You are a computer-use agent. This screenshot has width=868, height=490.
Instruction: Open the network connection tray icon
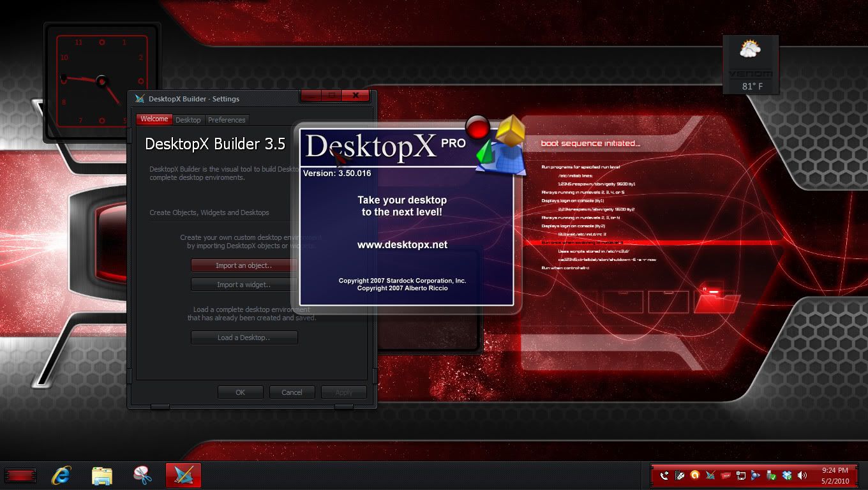click(741, 475)
